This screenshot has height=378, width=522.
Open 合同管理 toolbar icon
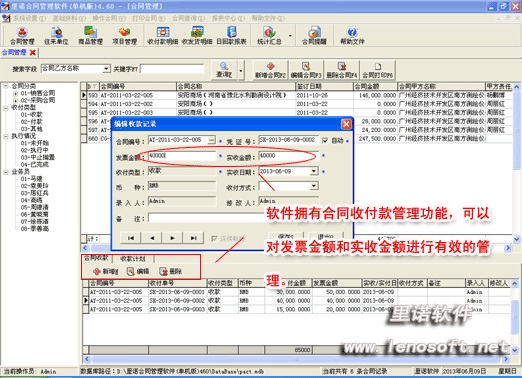pyautogui.click(x=22, y=35)
